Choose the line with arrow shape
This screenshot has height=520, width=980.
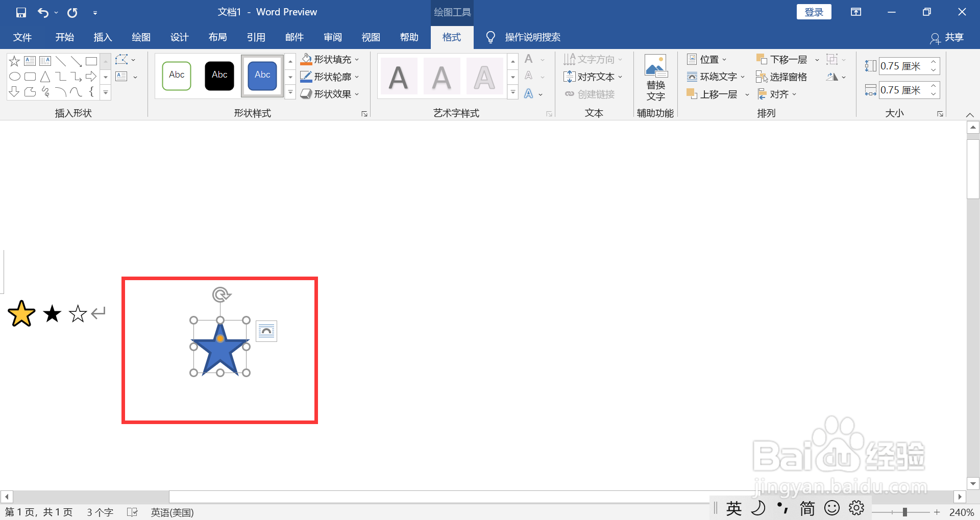[76, 61]
